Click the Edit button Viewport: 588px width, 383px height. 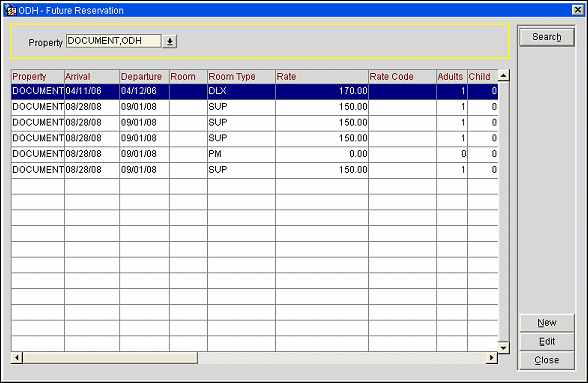pos(547,342)
